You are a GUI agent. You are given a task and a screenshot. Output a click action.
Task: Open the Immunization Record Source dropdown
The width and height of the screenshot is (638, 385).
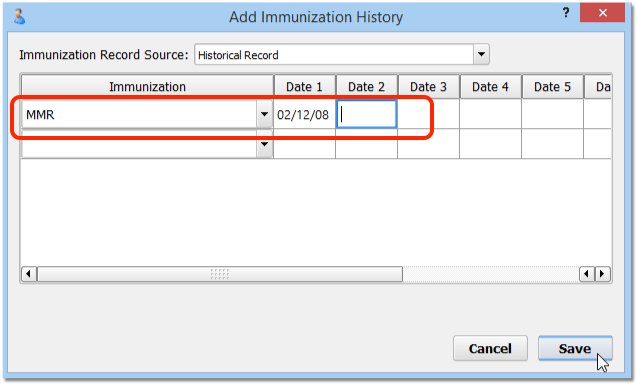(x=481, y=54)
